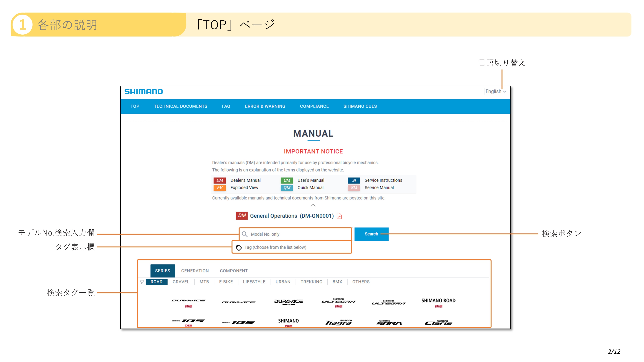
Task: Click the IMPORTANT NOTICE heading
Action: point(313,151)
